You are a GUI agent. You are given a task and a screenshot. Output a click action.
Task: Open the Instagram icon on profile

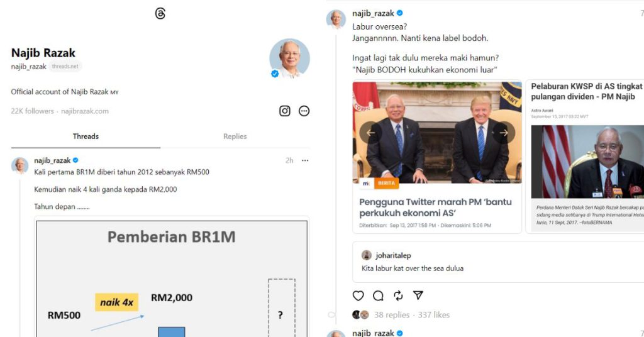pyautogui.click(x=285, y=111)
